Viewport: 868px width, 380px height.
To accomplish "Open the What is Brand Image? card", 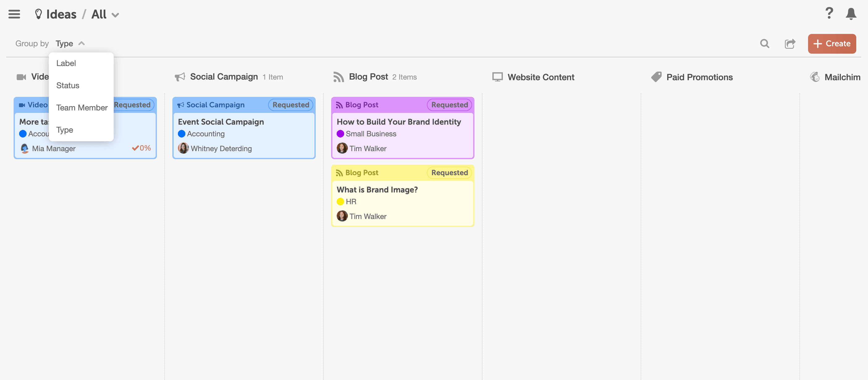I will [x=377, y=190].
